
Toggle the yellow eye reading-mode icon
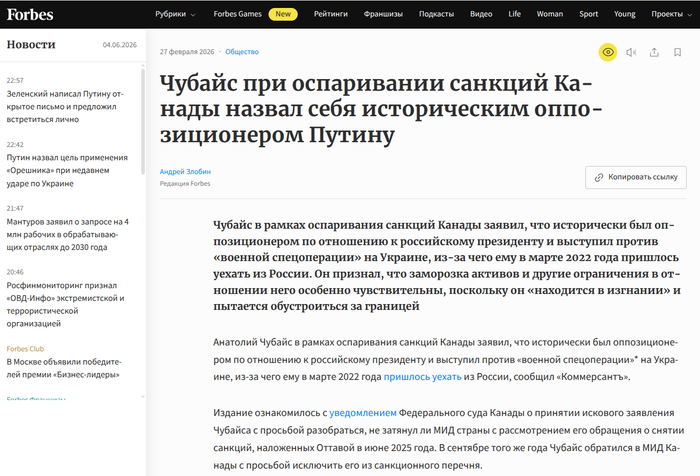click(x=608, y=52)
